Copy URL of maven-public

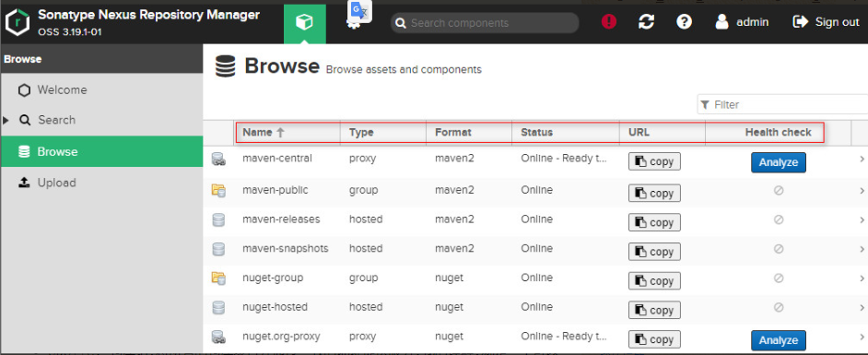click(x=654, y=193)
